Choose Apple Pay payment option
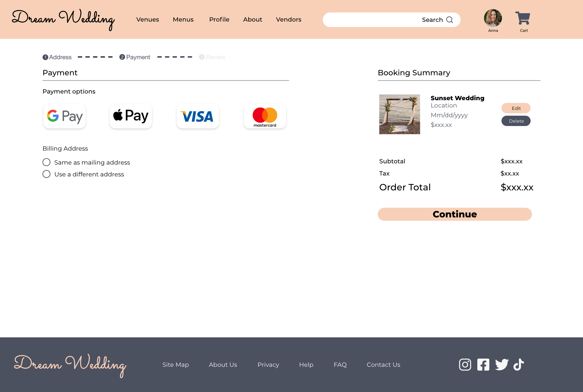 pyautogui.click(x=131, y=116)
